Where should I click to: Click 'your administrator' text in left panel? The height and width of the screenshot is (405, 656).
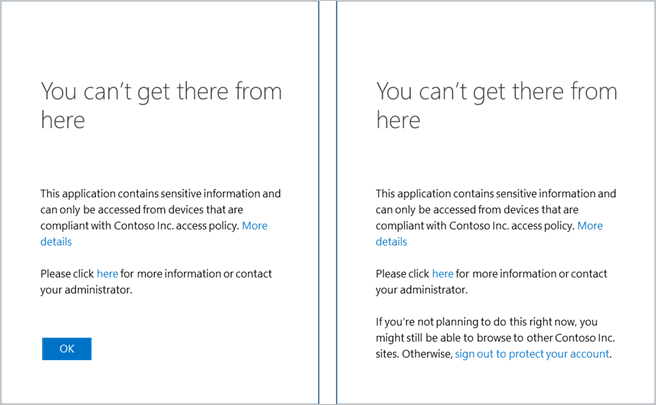coord(86,290)
